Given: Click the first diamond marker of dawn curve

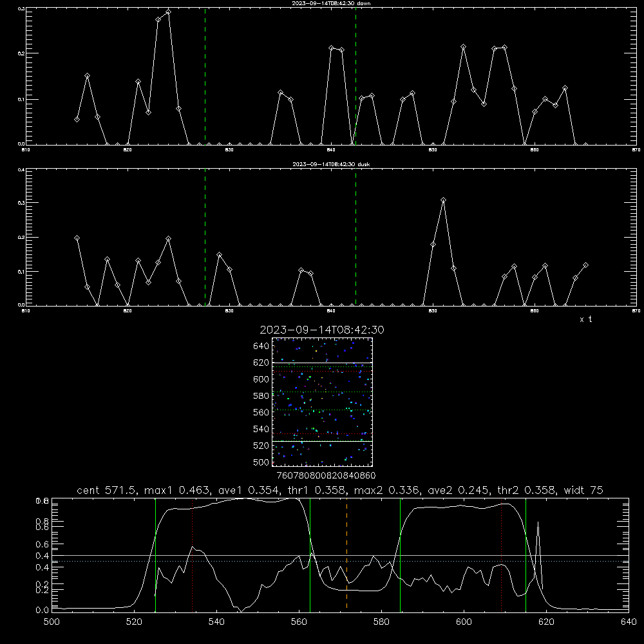Looking at the screenshot, I should pyautogui.click(x=77, y=120).
